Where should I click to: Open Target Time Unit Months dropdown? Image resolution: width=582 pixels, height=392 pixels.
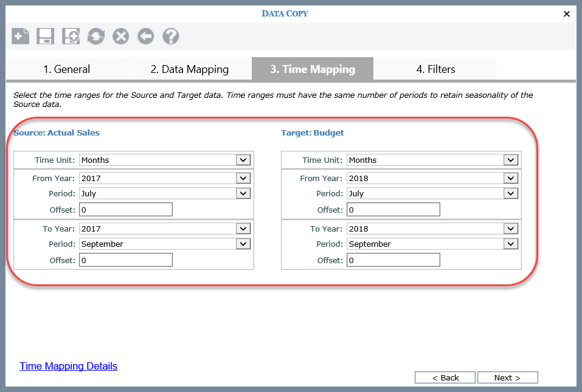(432, 160)
